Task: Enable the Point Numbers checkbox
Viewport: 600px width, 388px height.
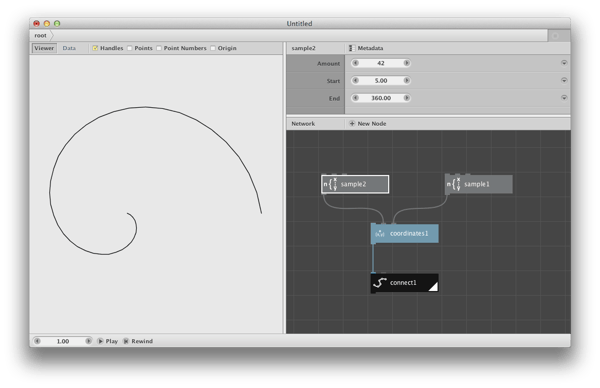Action: [159, 48]
